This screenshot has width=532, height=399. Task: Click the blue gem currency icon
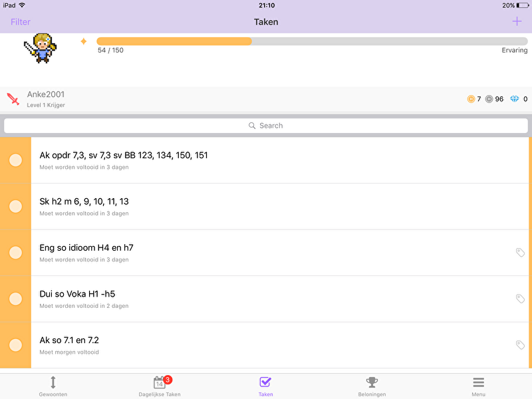coord(515,99)
